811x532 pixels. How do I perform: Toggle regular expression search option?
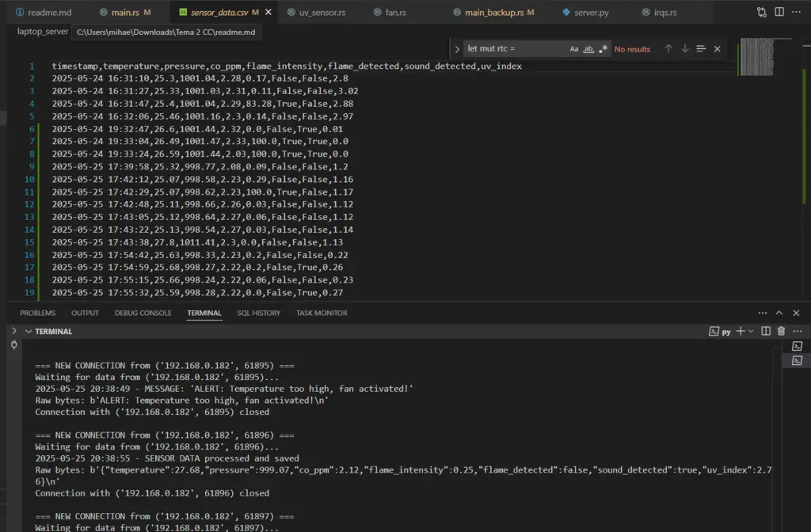[603, 49]
